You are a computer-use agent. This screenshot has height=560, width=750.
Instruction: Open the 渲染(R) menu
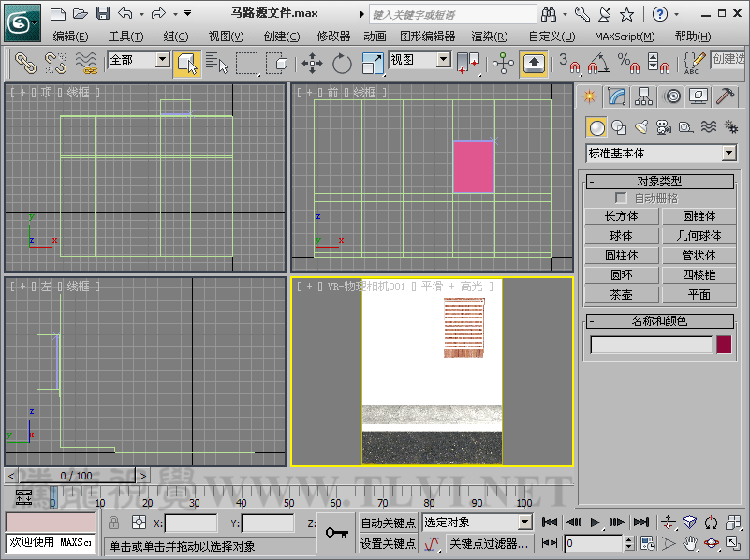[489, 37]
